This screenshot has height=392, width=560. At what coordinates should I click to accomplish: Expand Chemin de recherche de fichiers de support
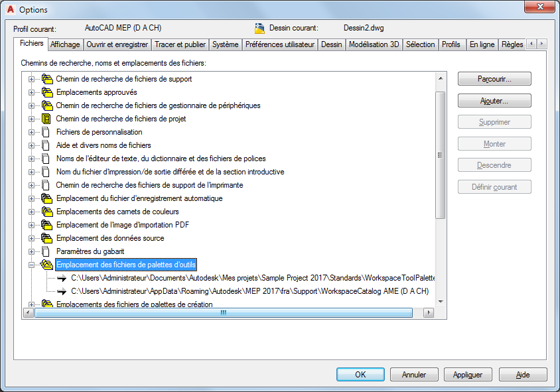pos(31,79)
